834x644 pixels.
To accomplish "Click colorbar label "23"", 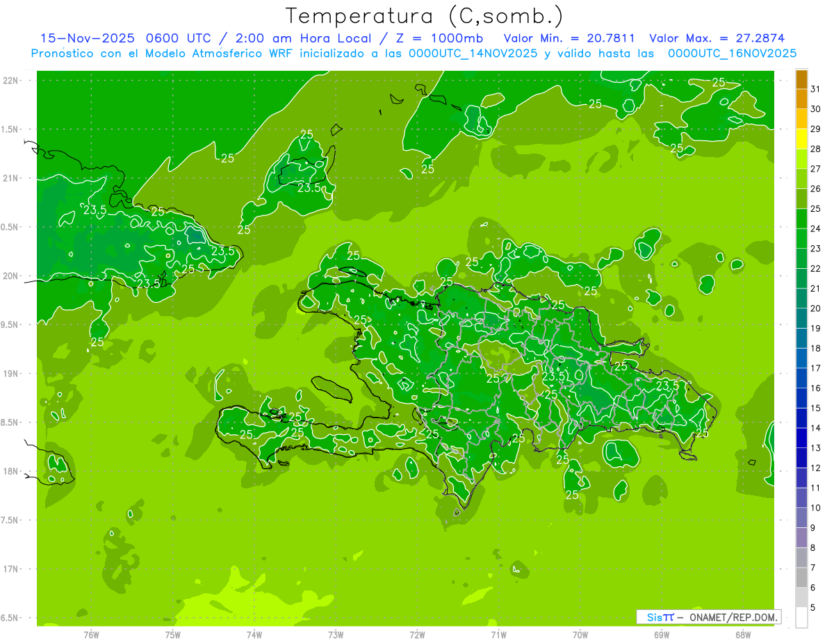I will (x=817, y=248).
